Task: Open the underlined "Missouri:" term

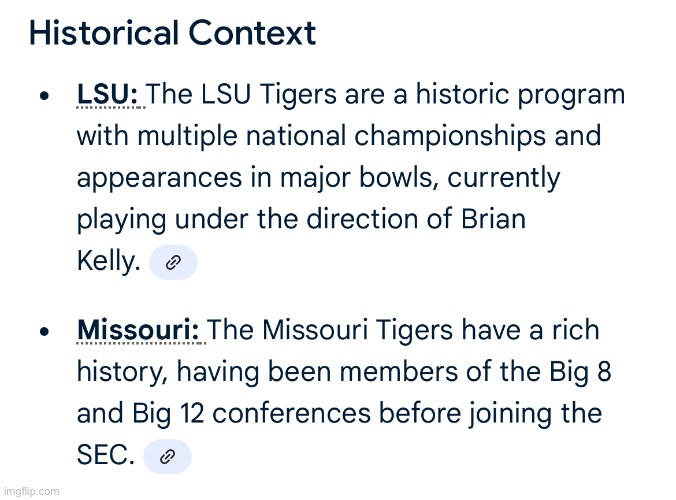Action: (x=138, y=330)
